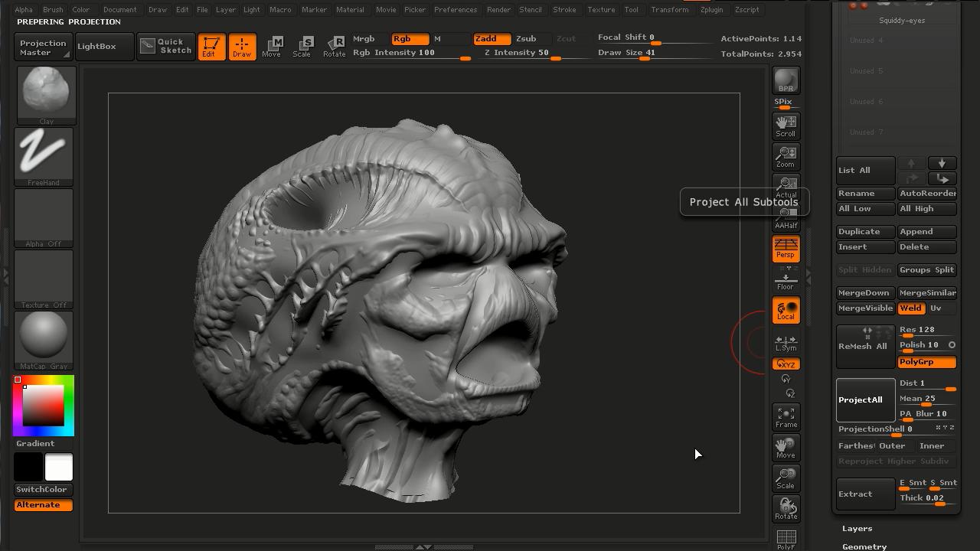
Task: Activate the Rotate transform mode icon
Action: tap(334, 46)
